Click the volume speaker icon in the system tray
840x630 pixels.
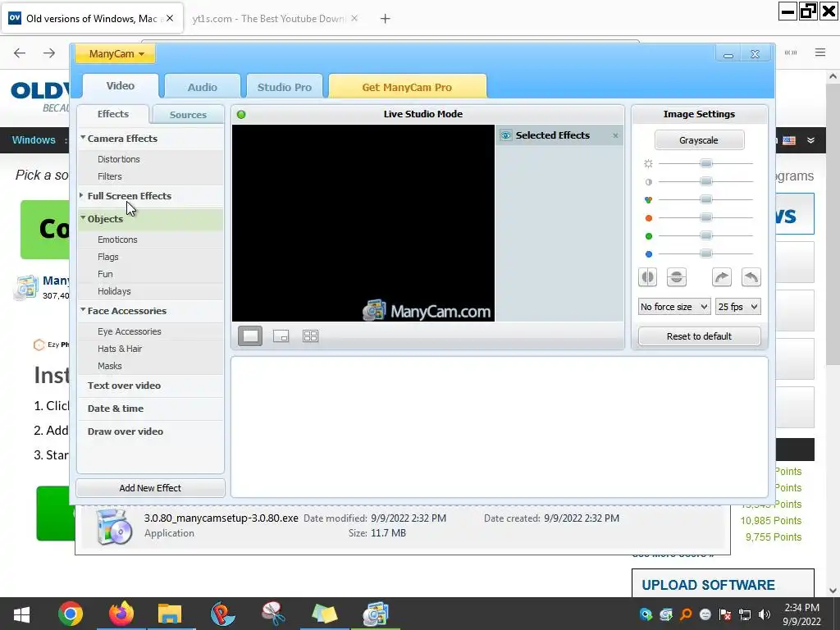click(765, 614)
